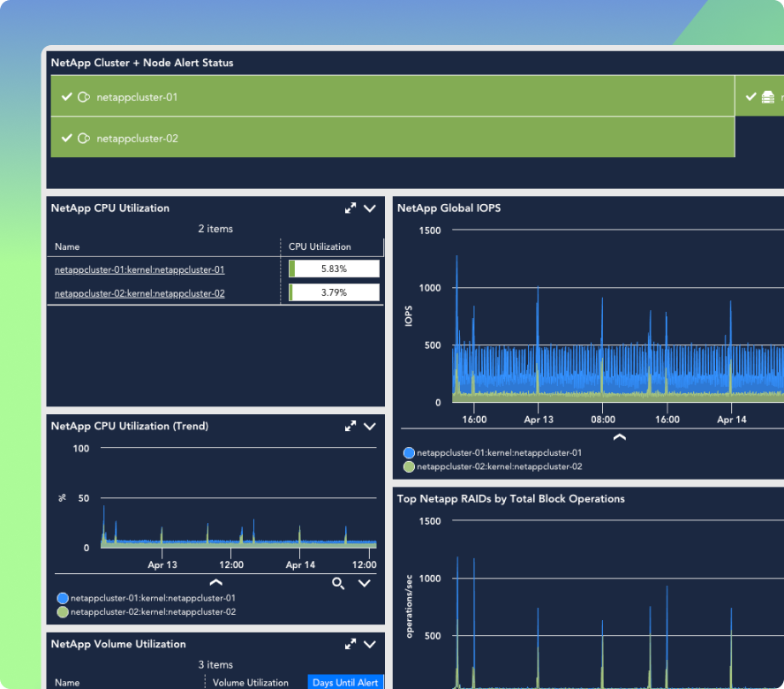Collapse the legend under CPU Utilization (Trend) chart
Viewport: 784px width, 689px height.
pos(216,582)
